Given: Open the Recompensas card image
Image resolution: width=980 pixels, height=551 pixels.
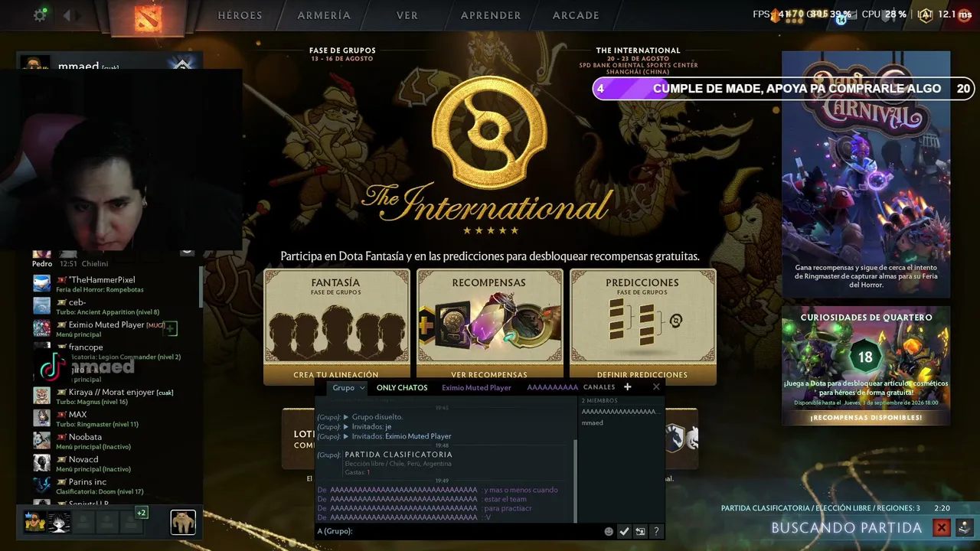Looking at the screenshot, I should pos(490,324).
